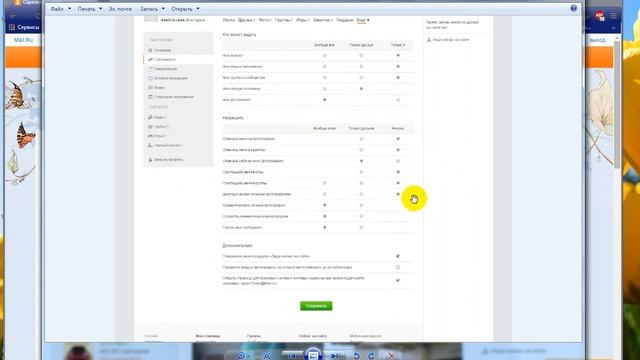
Task: Open the Основные settings section icon
Action: pos(150,50)
